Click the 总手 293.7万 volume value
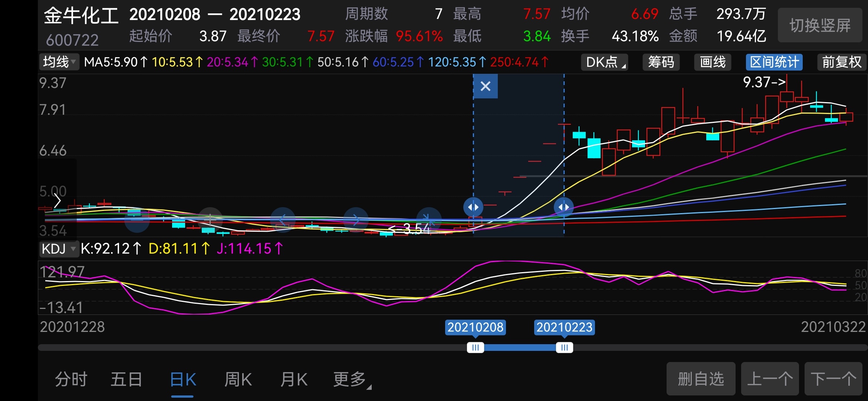 [x=741, y=14]
